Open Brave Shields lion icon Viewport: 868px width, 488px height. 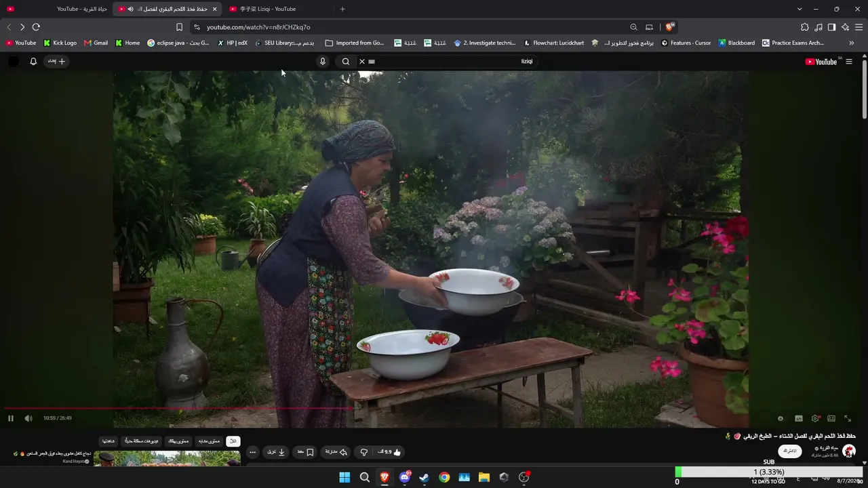tap(669, 27)
